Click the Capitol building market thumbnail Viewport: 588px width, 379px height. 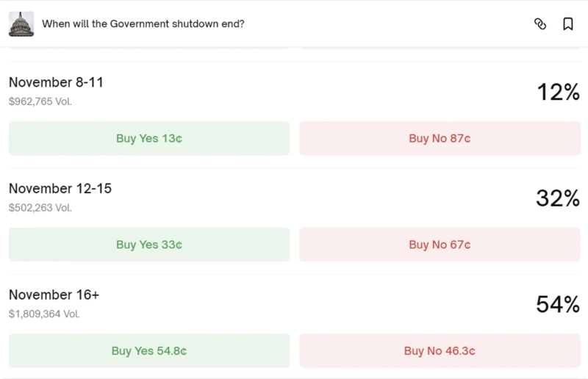click(x=21, y=24)
